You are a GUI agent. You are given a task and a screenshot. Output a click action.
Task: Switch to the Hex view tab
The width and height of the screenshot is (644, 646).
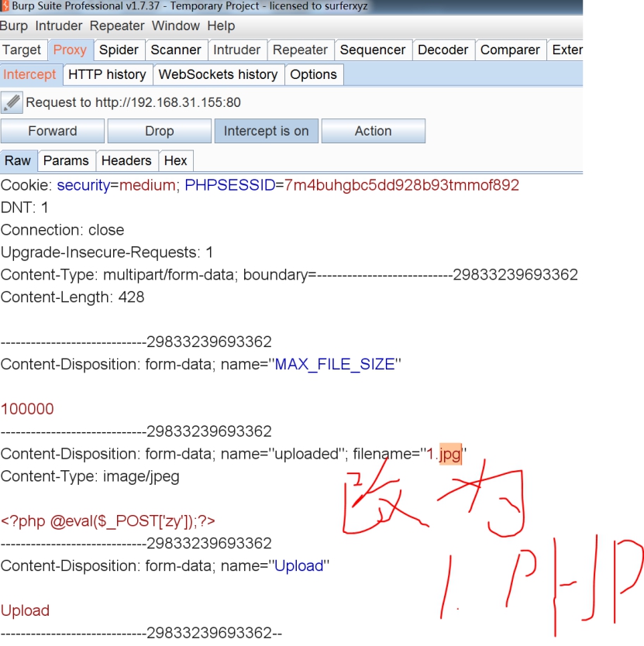pos(176,160)
